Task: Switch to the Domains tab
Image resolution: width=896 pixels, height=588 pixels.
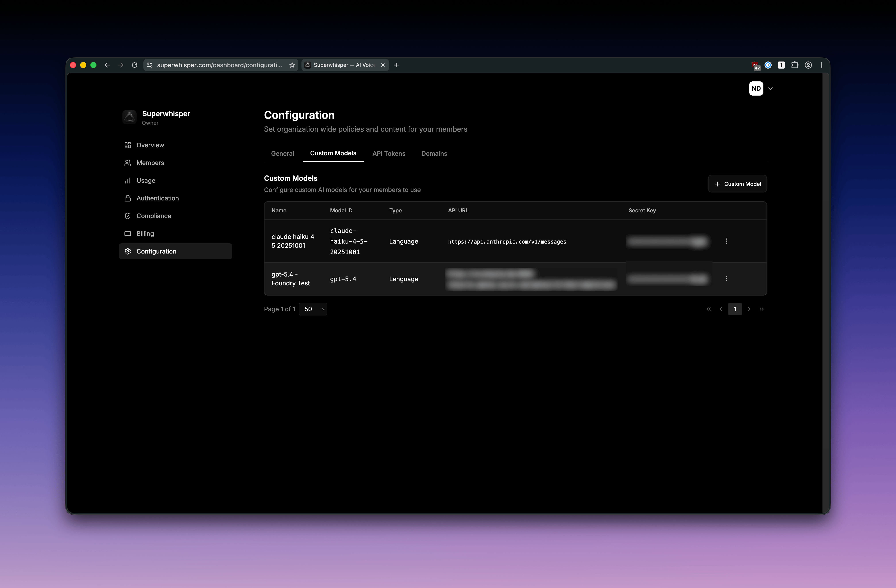Action: [x=434, y=154]
